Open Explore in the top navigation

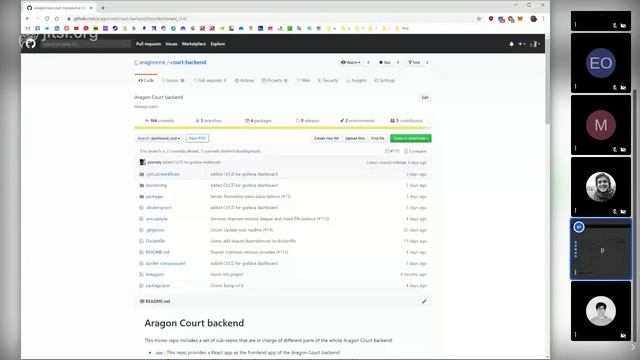(218, 44)
